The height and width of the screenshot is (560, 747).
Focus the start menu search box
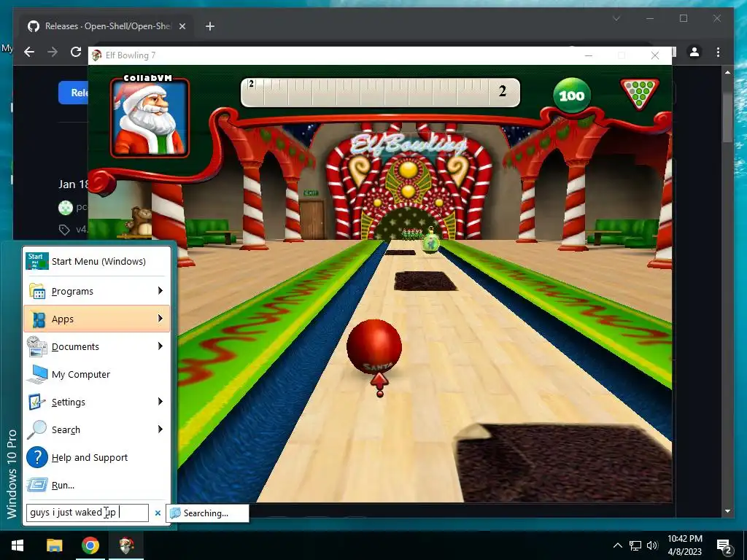[88, 513]
